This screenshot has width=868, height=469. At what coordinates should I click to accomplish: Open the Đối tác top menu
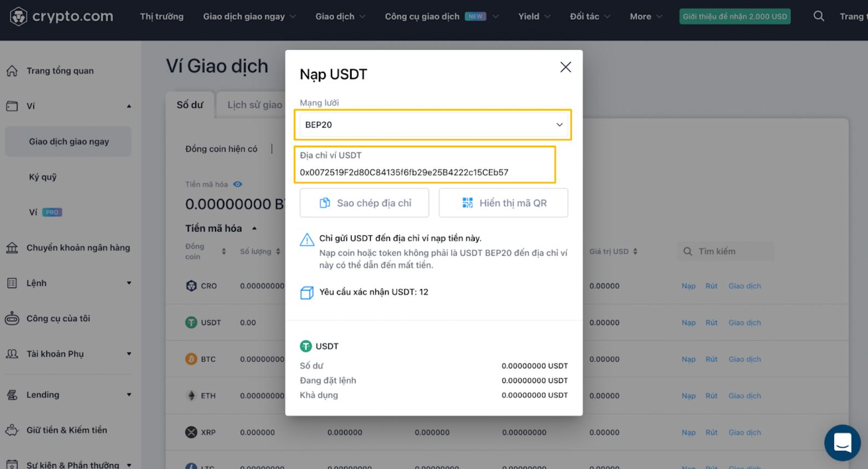590,16
